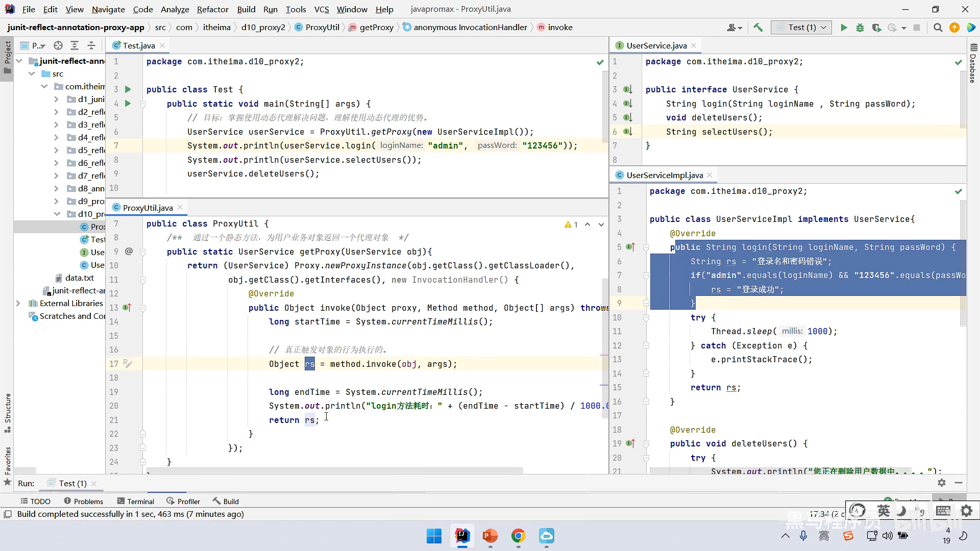Open the Refactor menu

tap(212, 9)
